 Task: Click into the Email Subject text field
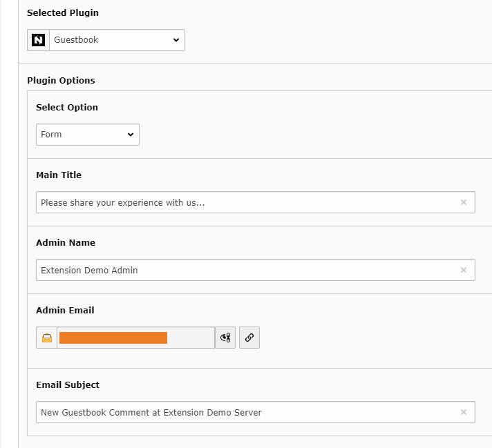245,412
